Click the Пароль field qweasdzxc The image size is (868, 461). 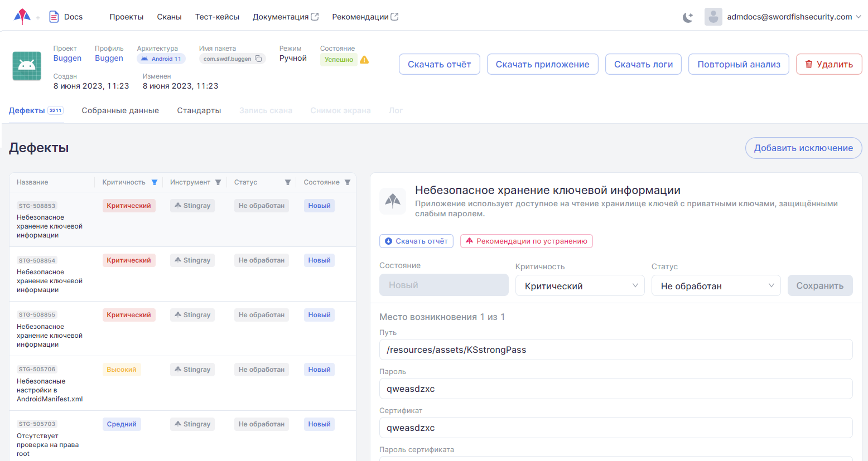point(616,389)
